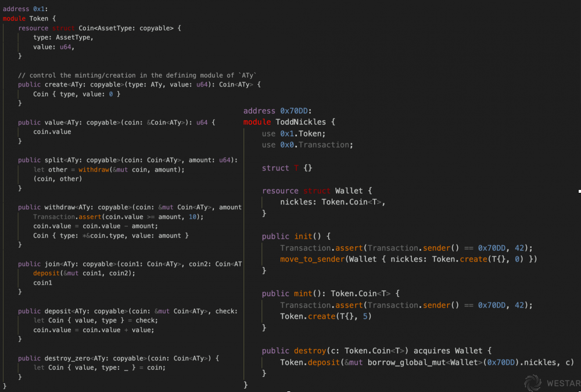581x392 pixels.
Task: Click the "public withdraw<ATy: copyable>" signature
Action: (130, 207)
